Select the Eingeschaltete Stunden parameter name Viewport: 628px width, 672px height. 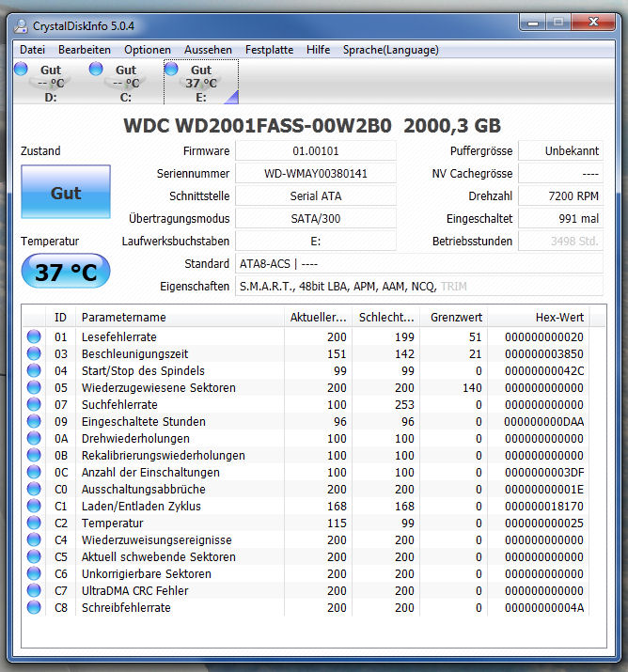click(144, 422)
